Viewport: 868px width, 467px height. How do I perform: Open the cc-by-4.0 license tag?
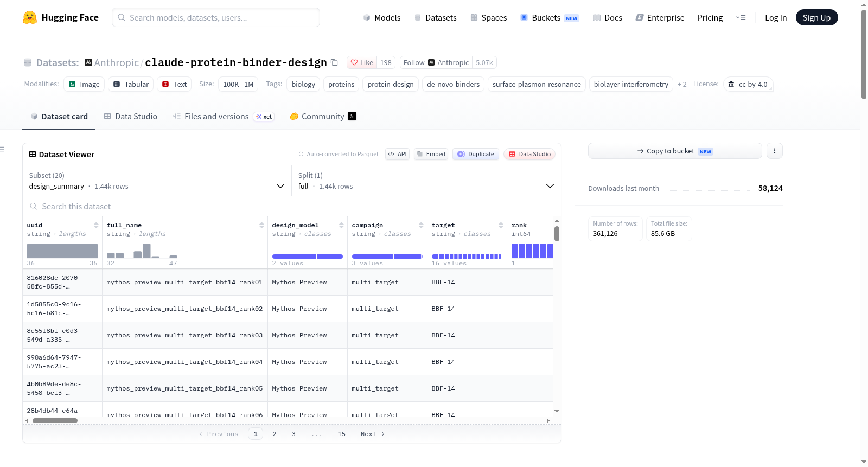point(748,84)
